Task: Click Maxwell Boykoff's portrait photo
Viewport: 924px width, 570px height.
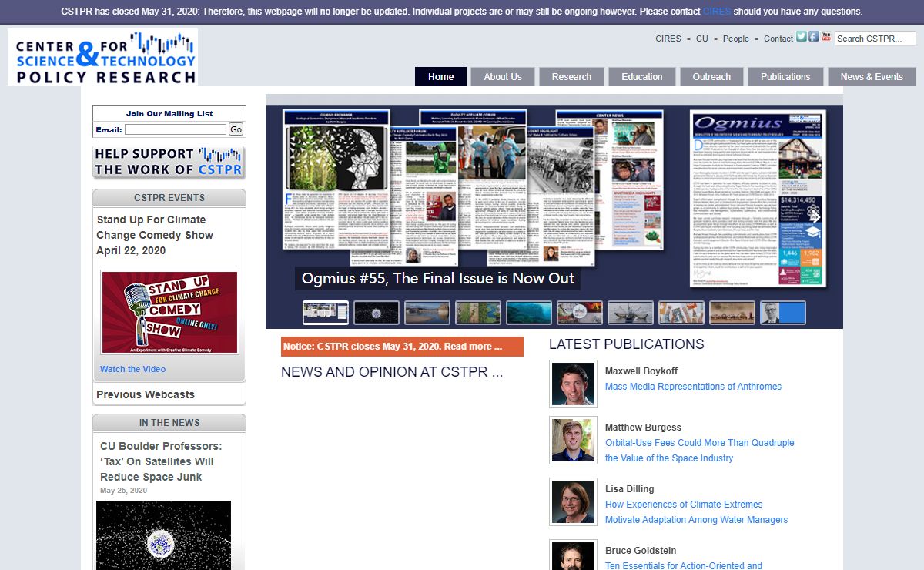Action: [574, 384]
